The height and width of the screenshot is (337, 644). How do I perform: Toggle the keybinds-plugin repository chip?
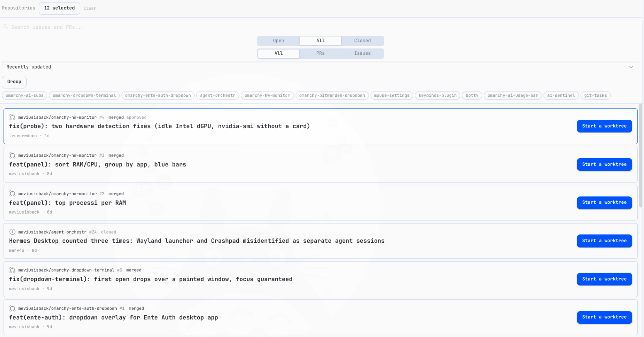[438, 96]
